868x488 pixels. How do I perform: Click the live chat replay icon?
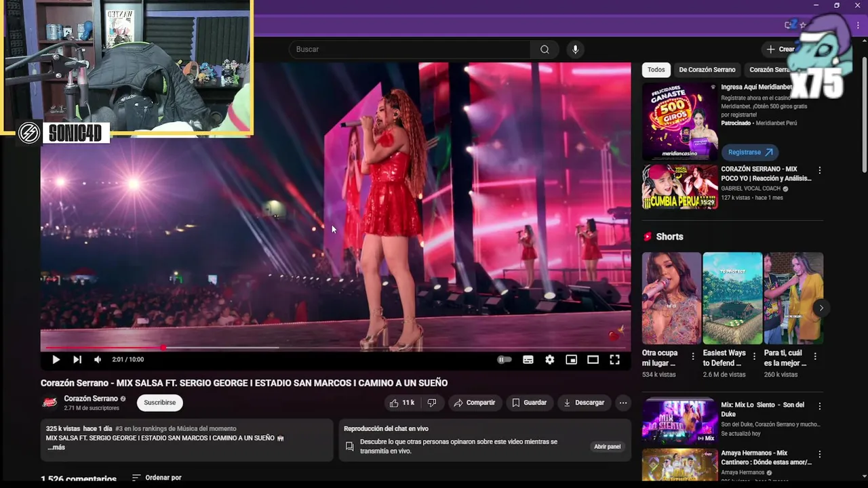coord(350,447)
